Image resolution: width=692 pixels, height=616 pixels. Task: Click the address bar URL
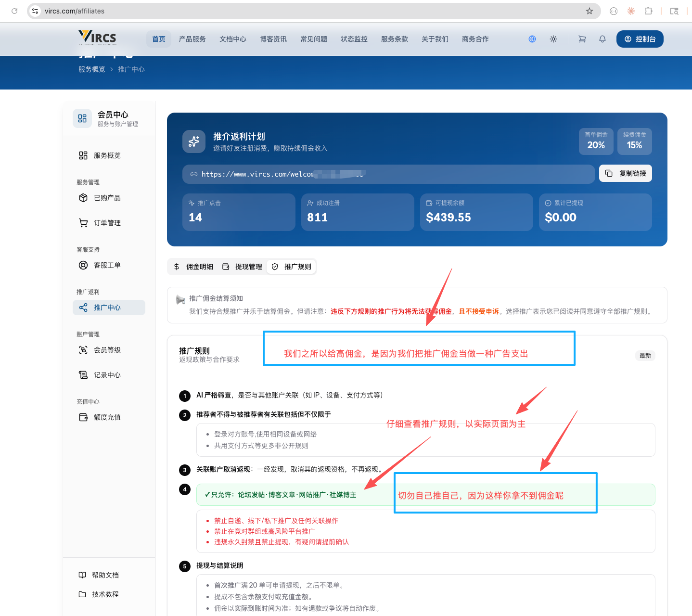click(x=75, y=11)
